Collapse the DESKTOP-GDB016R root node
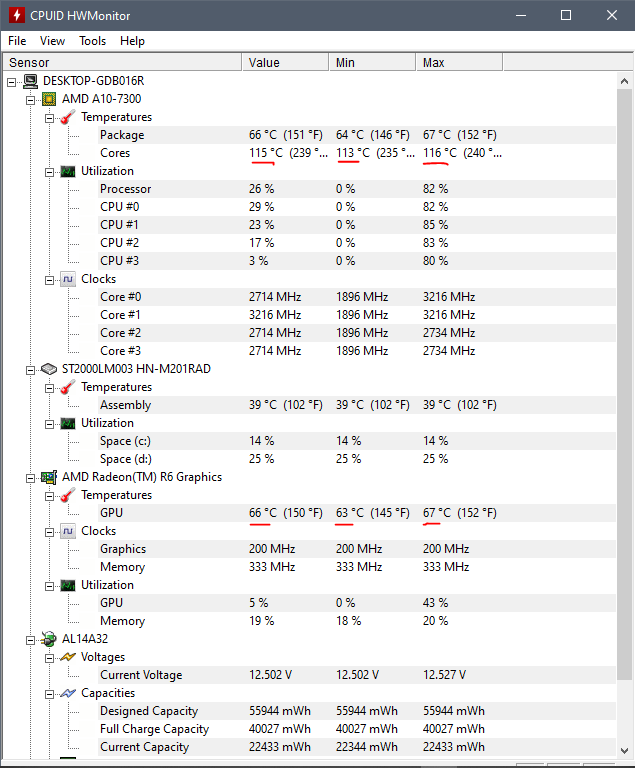This screenshot has width=635, height=768. 12,81
